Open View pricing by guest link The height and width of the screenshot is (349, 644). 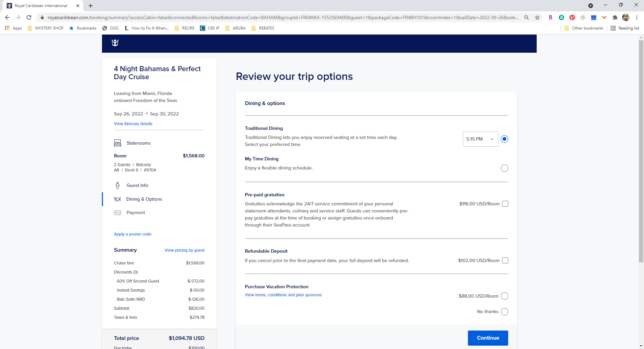click(x=184, y=250)
